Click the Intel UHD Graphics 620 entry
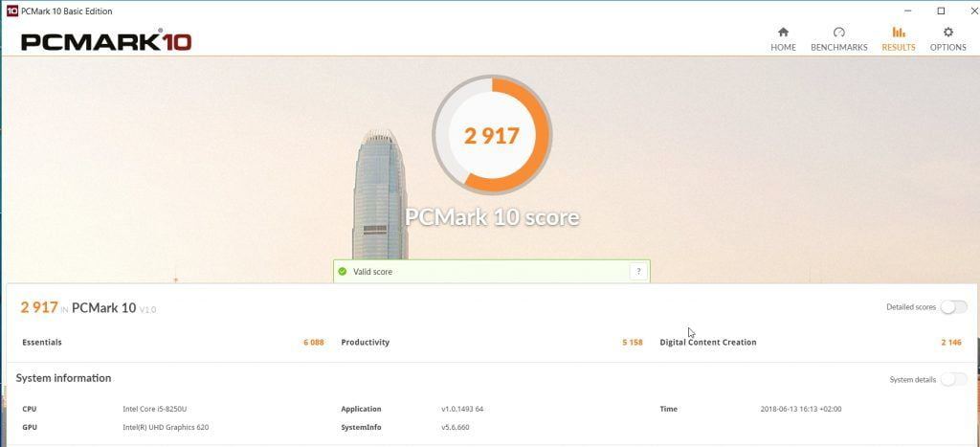 click(x=166, y=428)
